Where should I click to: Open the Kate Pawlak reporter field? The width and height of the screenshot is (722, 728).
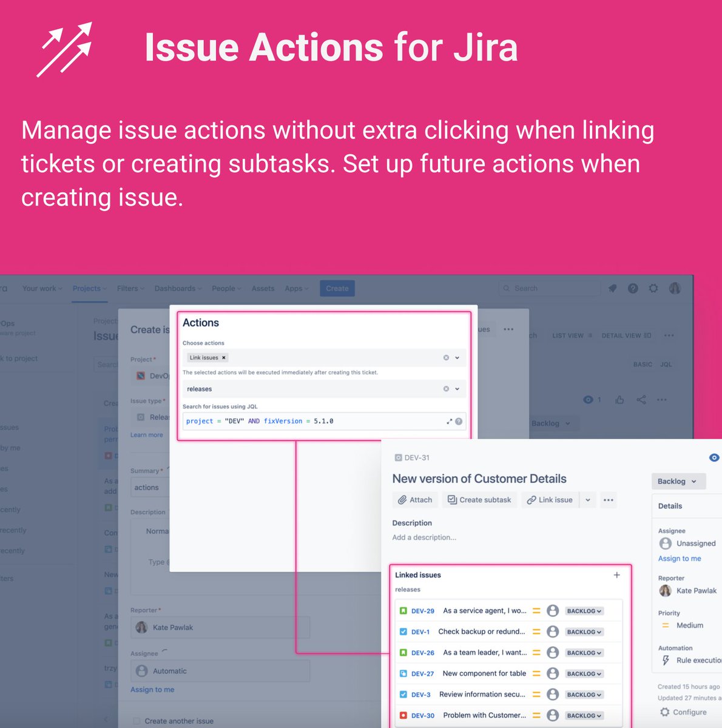[220, 627]
